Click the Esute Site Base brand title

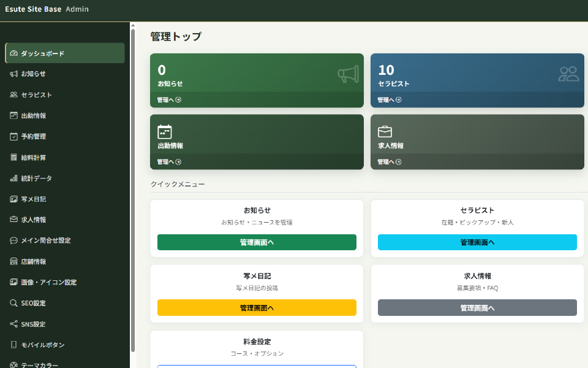click(33, 9)
